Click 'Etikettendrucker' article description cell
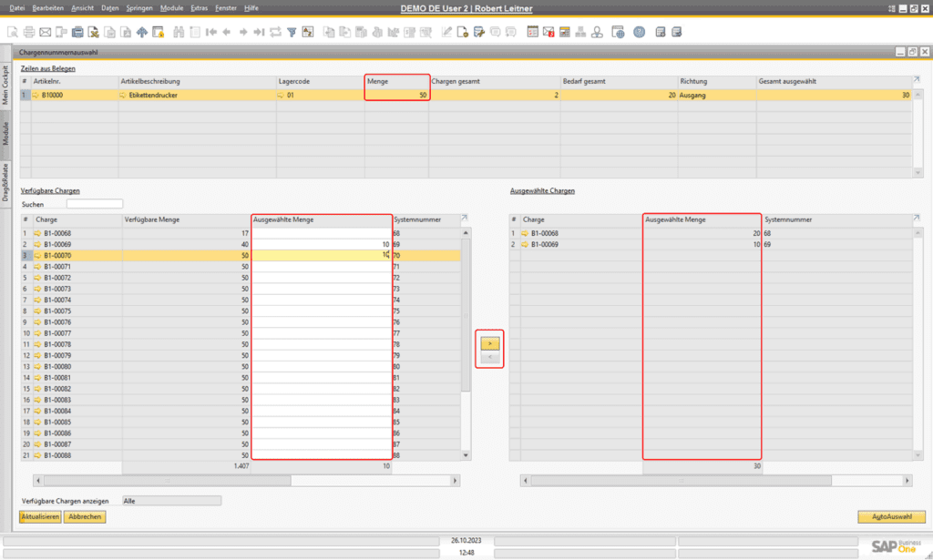Screen dimensions: 933x560 point(197,95)
